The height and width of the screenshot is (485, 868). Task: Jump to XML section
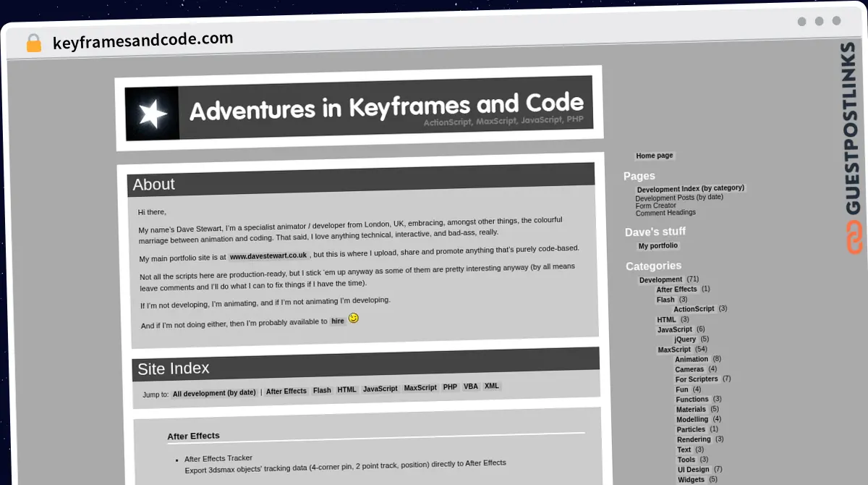tap(492, 386)
